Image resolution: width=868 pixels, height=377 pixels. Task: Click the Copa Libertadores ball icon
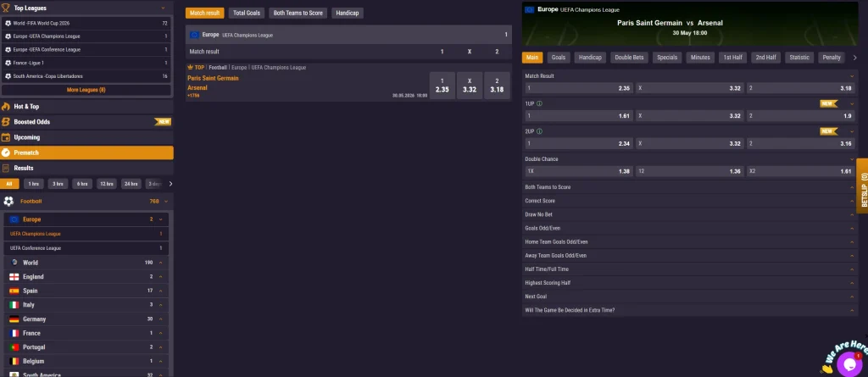8,76
